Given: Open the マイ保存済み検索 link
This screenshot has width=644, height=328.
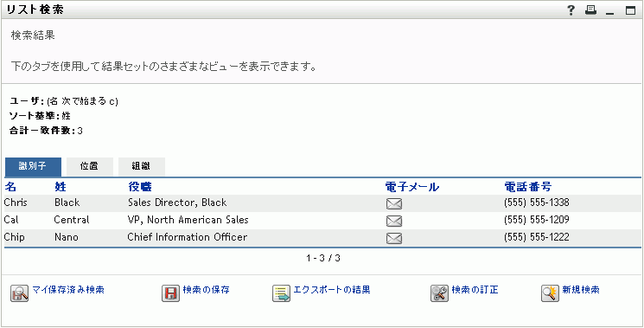Looking at the screenshot, I should point(68,290).
